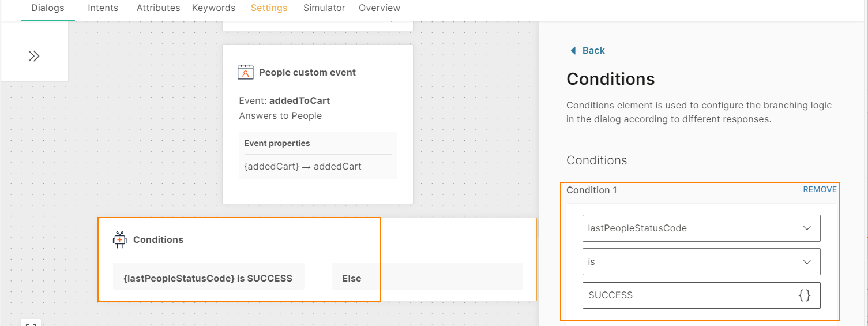
Task: Click the Back link
Action: tap(593, 51)
